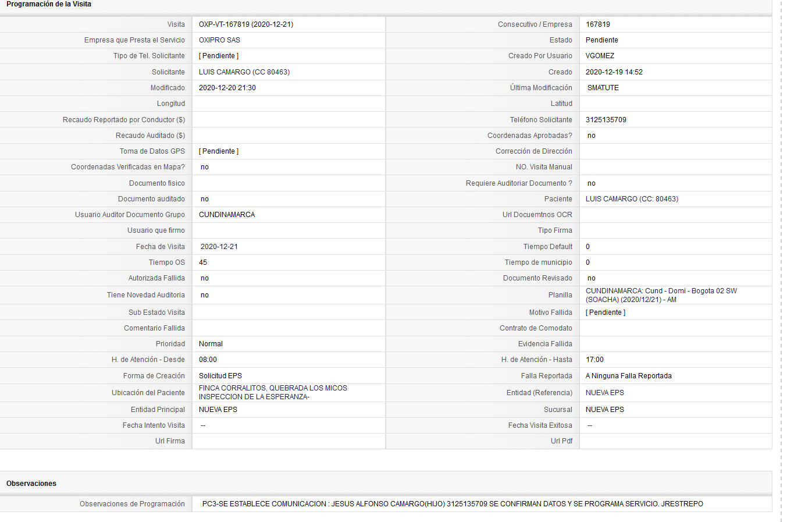Click the 'Tiempo de municipio' label
The height and width of the screenshot is (522, 812).
click(x=539, y=262)
